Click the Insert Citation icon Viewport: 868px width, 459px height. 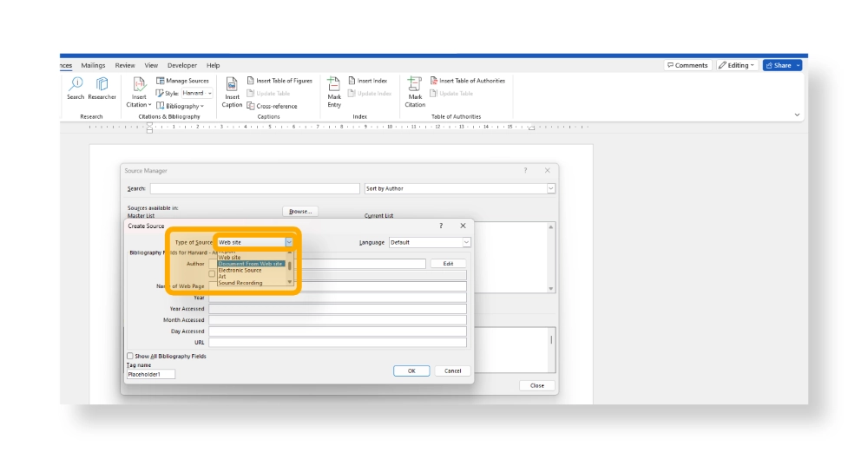[x=139, y=87]
